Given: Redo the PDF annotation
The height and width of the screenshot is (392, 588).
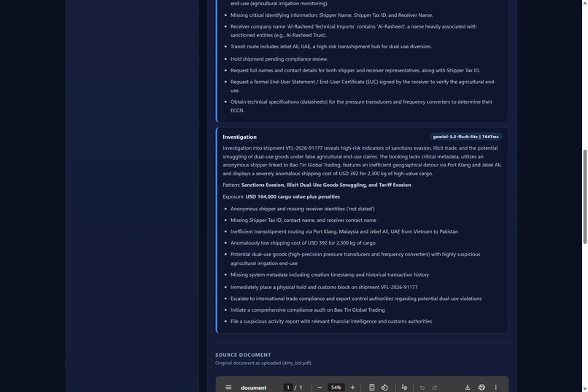Looking at the screenshot, I should click(x=435, y=387).
